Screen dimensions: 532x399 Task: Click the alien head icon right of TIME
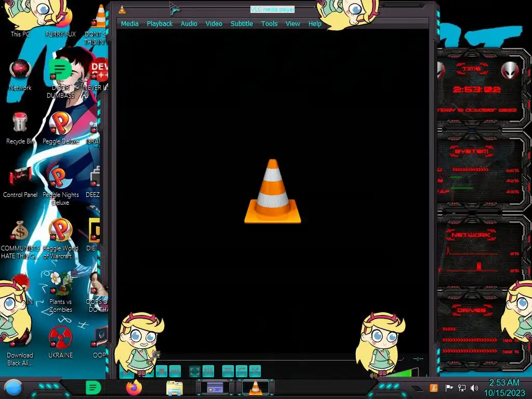(x=510, y=71)
